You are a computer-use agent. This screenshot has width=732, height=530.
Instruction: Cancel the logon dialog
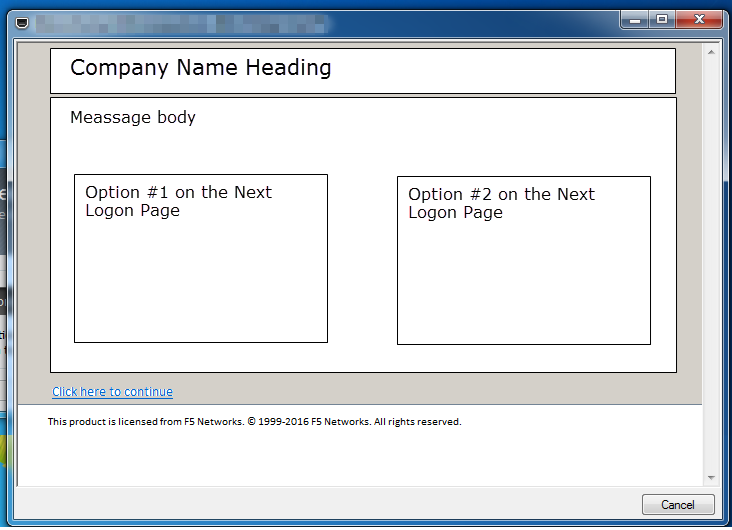click(678, 505)
